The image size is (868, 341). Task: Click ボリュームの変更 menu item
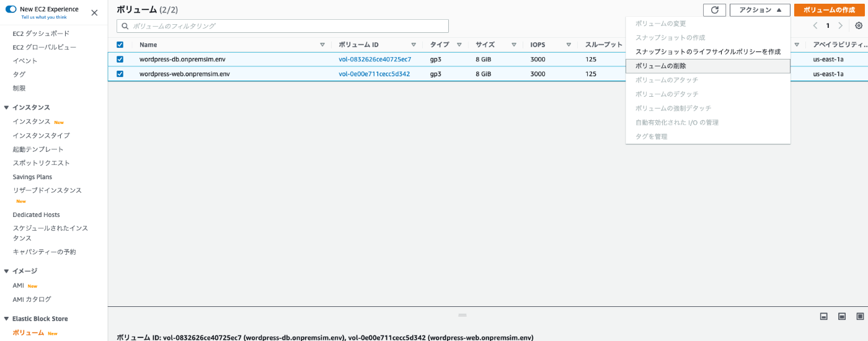[x=708, y=24]
